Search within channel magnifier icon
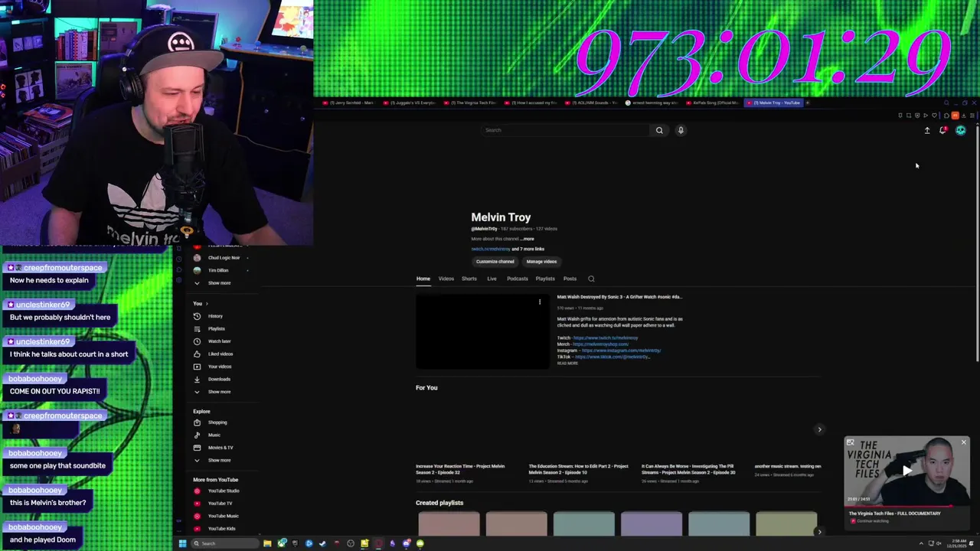The height and width of the screenshot is (551, 980). click(x=591, y=279)
